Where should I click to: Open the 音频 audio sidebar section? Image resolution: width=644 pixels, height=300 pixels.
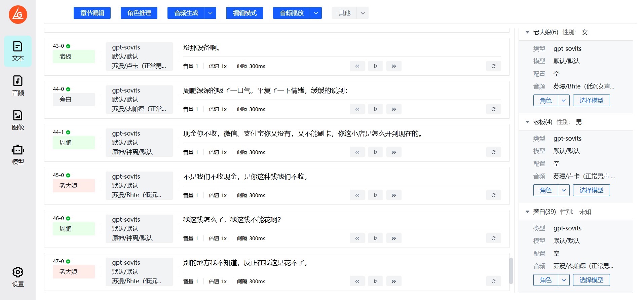(x=18, y=86)
